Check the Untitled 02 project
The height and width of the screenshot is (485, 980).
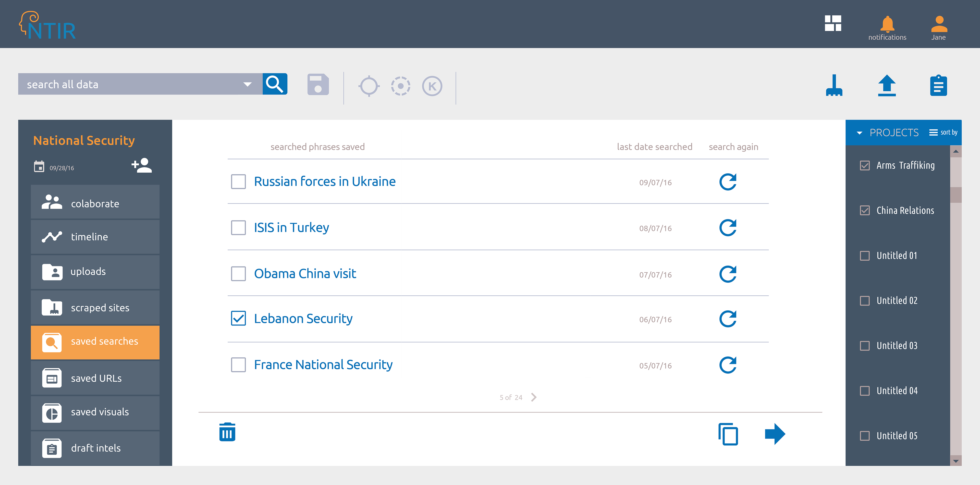coord(864,300)
